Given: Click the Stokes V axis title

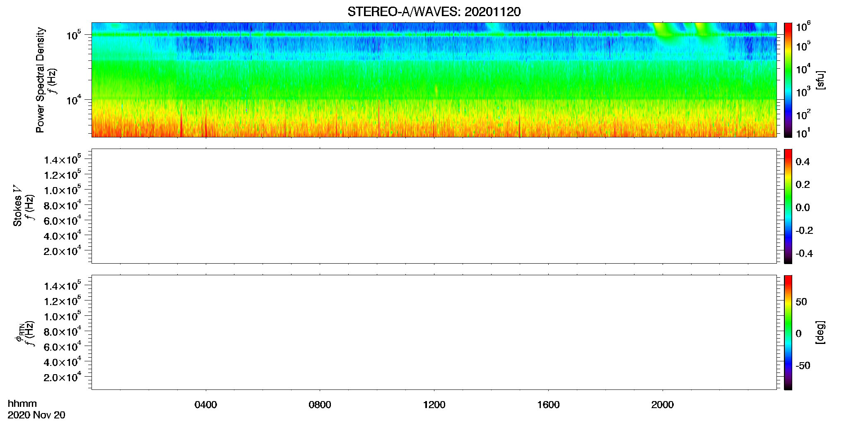Looking at the screenshot, I should 17,206.
